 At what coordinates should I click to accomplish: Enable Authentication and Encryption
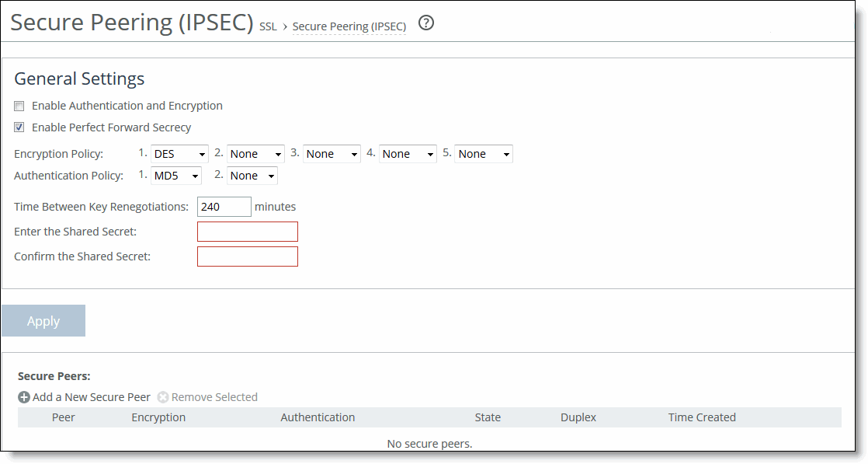(x=19, y=106)
